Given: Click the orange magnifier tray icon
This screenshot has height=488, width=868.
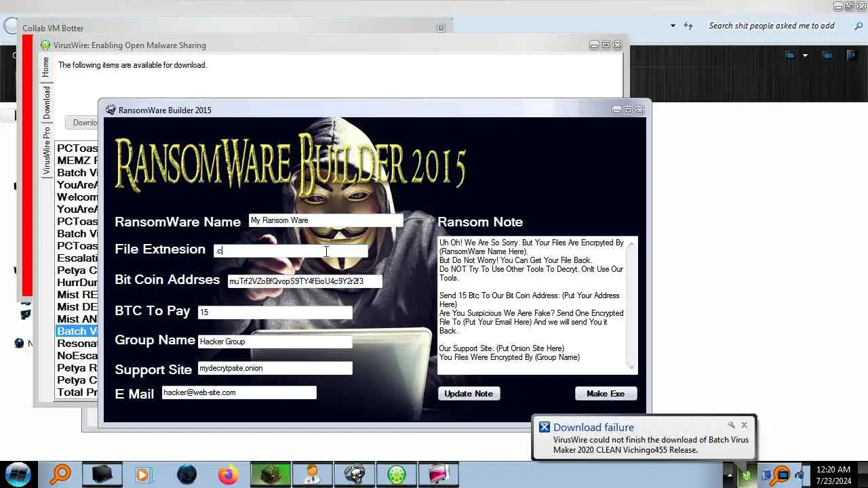Looking at the screenshot, I should (781, 475).
